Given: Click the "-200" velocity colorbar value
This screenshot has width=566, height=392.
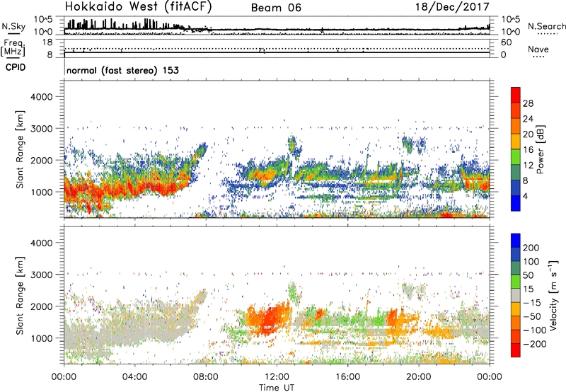Looking at the screenshot, I should [x=535, y=344].
